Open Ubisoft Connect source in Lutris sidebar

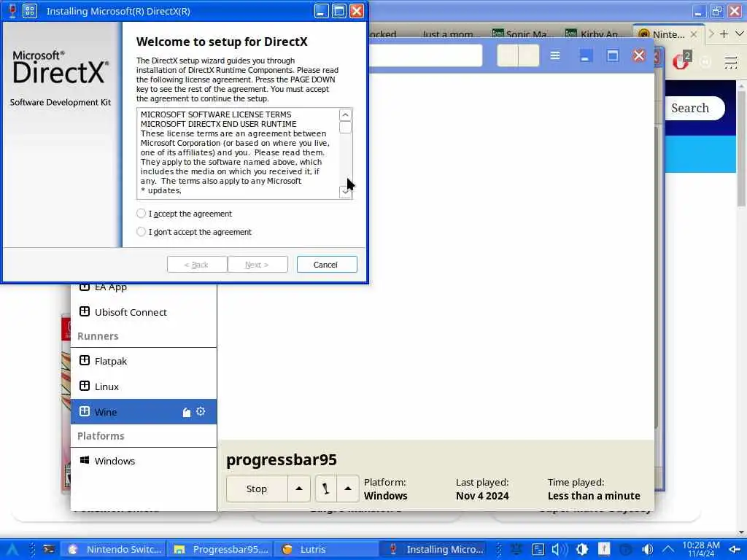[143, 312]
